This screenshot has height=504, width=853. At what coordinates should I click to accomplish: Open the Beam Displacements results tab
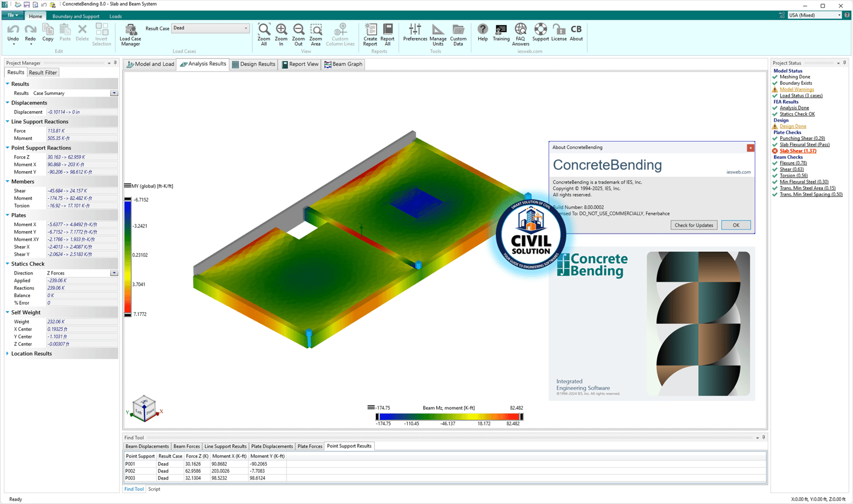click(147, 447)
